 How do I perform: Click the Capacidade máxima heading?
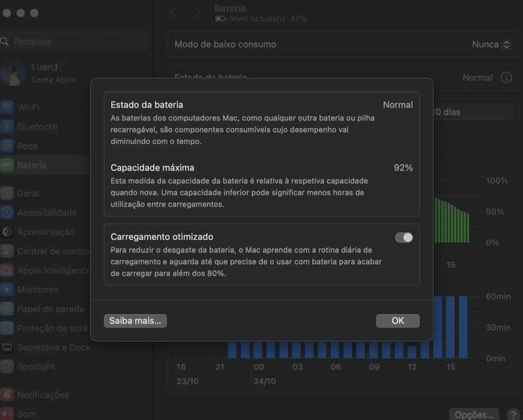point(152,167)
